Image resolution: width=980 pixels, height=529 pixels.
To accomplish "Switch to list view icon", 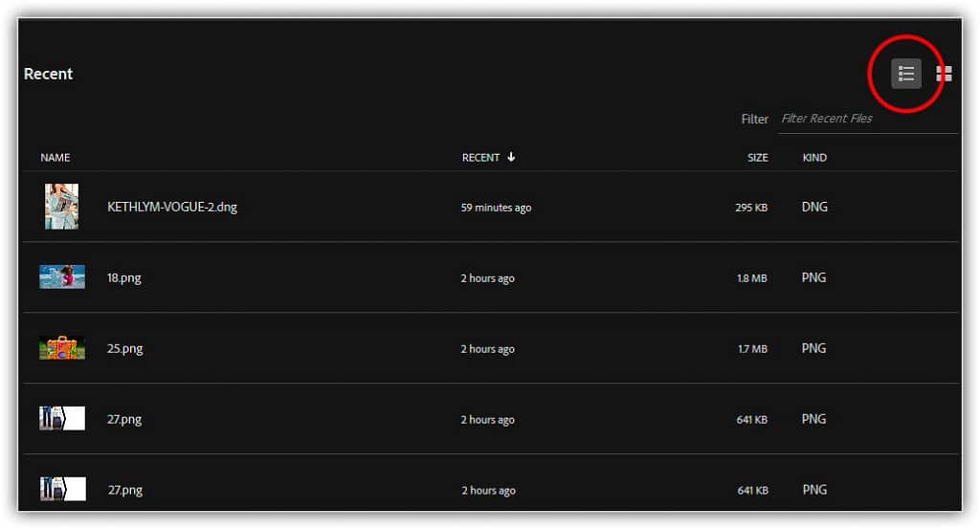I will tap(905, 74).
